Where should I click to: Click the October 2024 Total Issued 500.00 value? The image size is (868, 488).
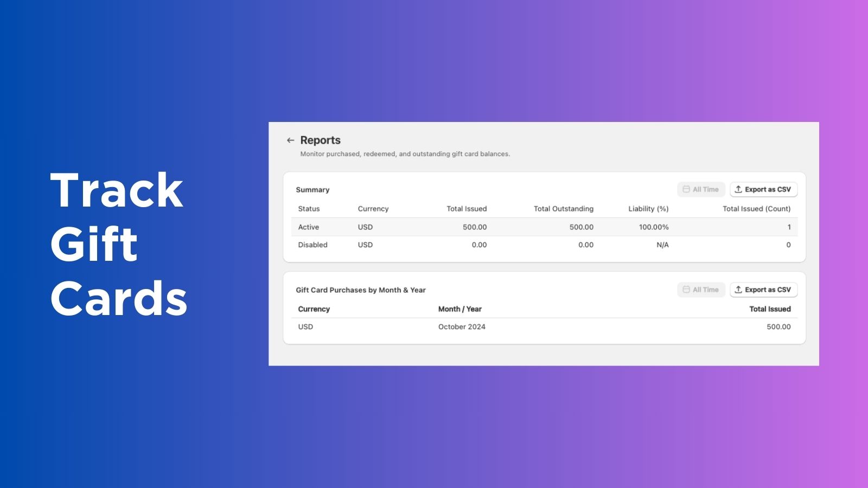pos(778,327)
